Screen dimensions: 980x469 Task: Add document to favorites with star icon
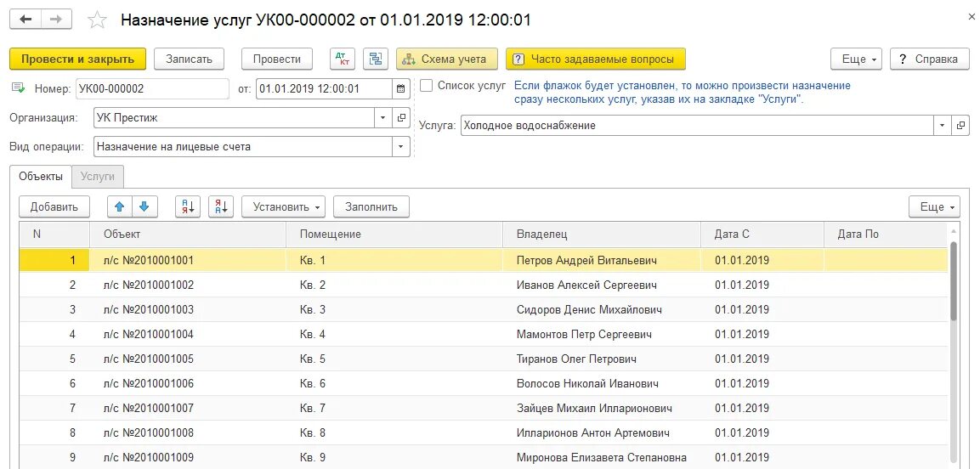[x=98, y=20]
